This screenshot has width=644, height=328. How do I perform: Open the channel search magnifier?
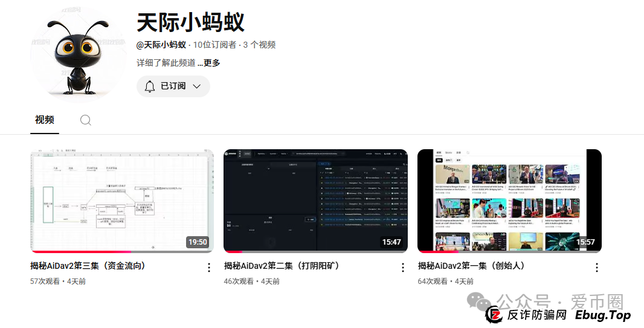tap(86, 120)
